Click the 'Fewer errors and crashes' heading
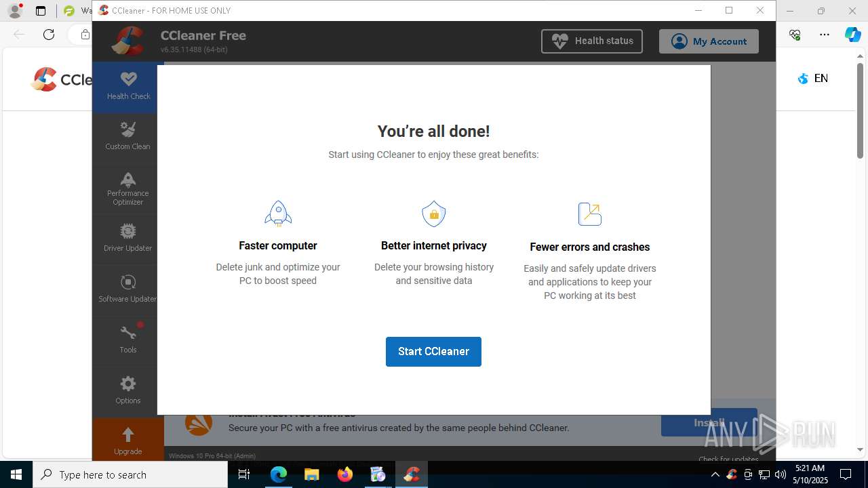The width and height of the screenshot is (868, 488). coord(590,247)
